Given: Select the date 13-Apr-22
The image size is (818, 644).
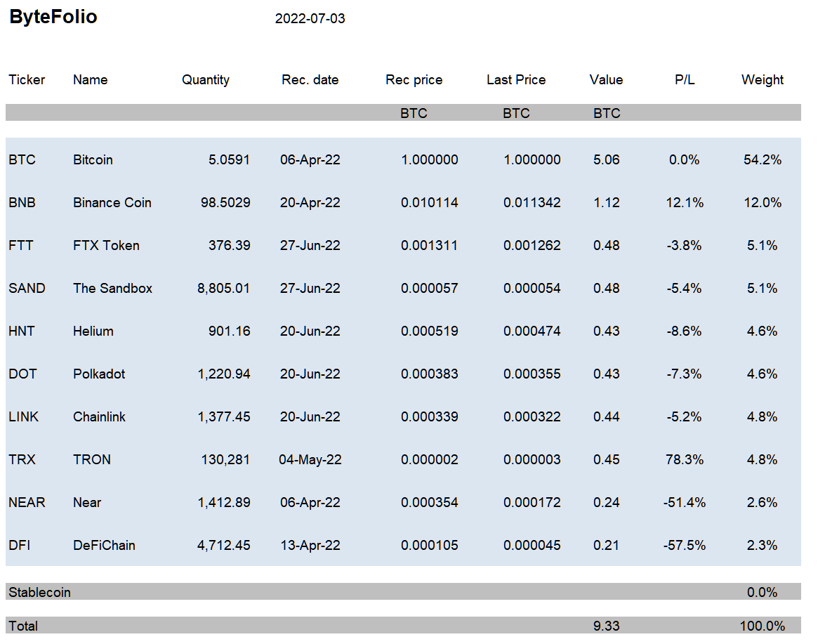Looking at the screenshot, I should 310,545.
